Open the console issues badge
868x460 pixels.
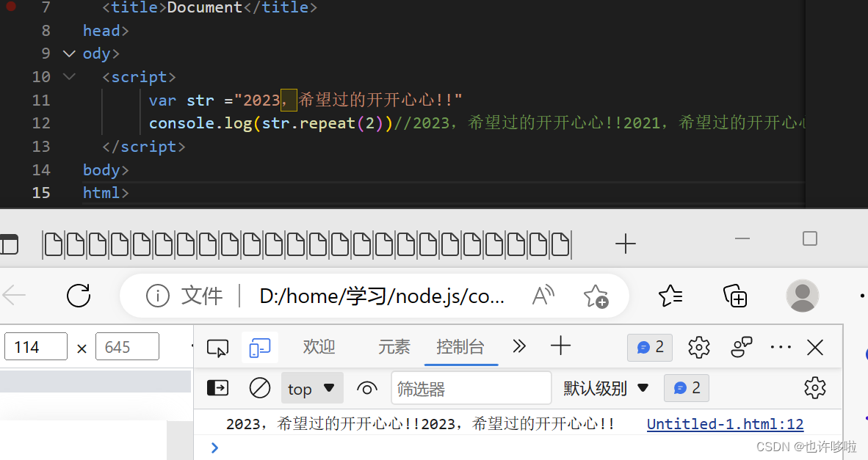[x=687, y=388]
